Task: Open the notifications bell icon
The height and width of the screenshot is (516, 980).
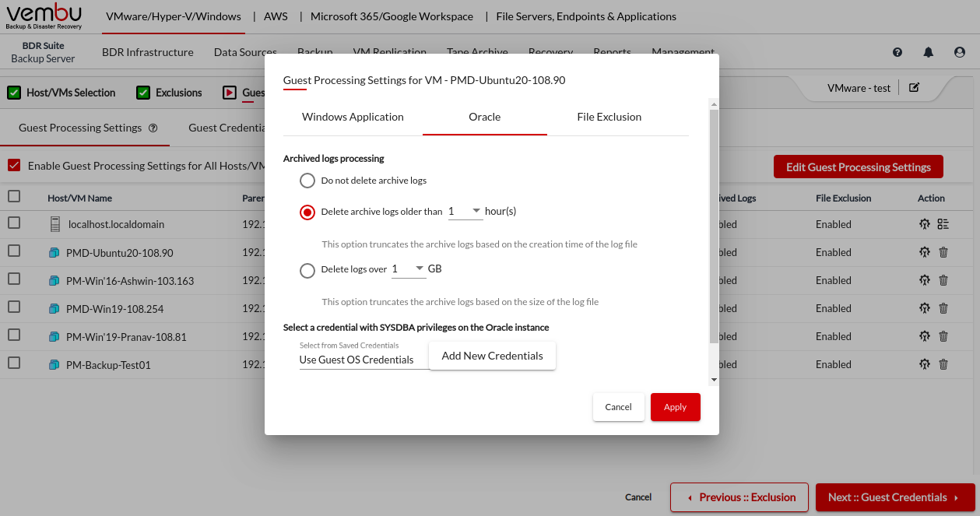Action: [929, 52]
